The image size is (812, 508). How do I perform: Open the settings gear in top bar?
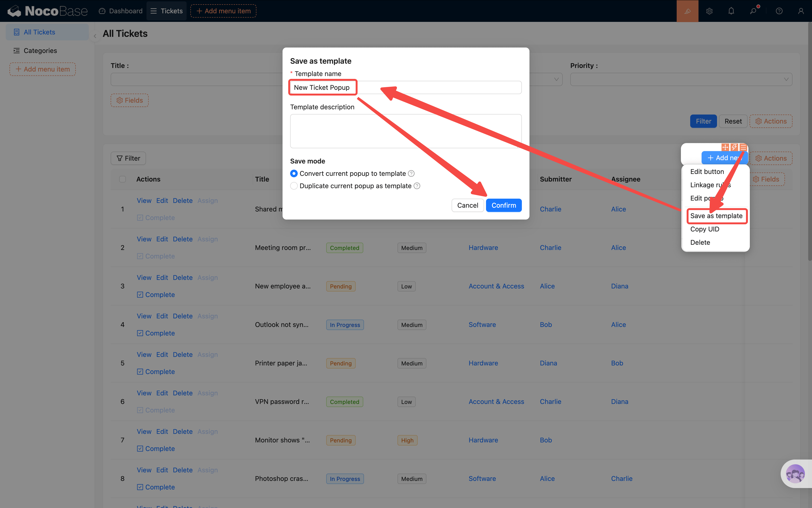click(709, 11)
